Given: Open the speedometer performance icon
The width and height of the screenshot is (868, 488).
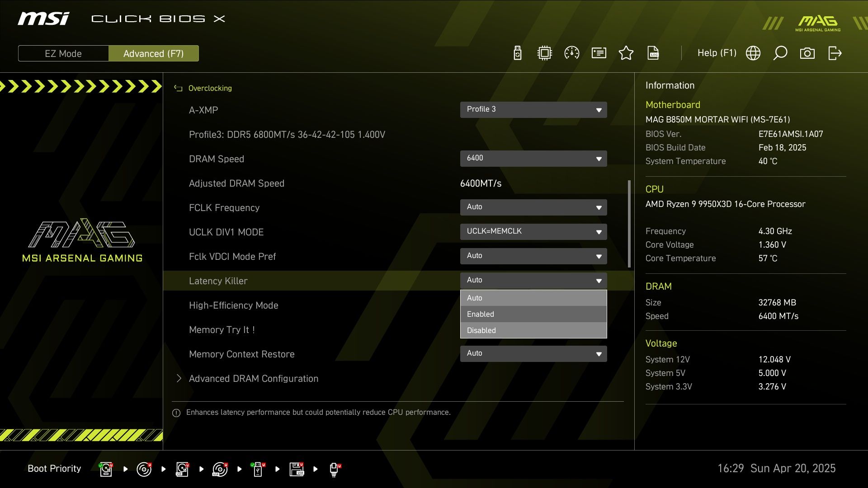Looking at the screenshot, I should [x=572, y=53].
